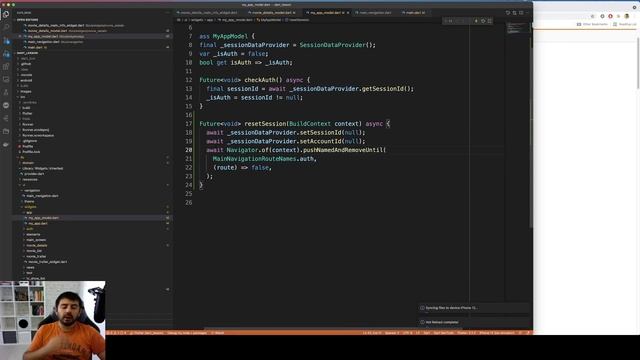Image resolution: width=640 pixels, height=360 pixels.
Task: Open main_navigation.dart in the explorer tree
Action: [x=42, y=196]
